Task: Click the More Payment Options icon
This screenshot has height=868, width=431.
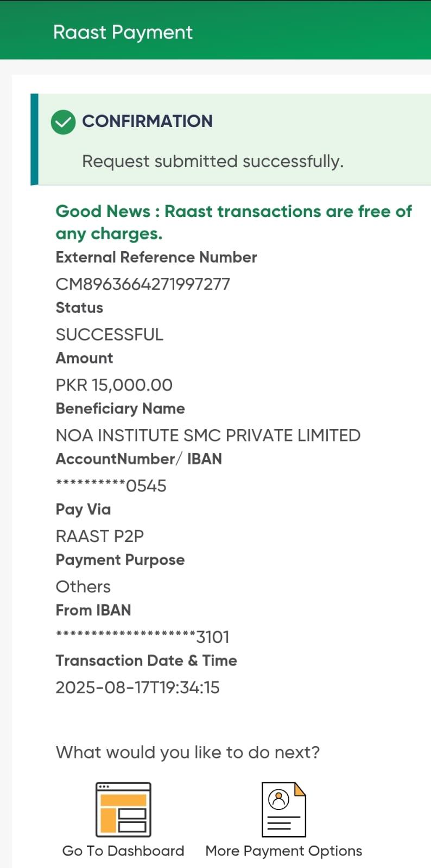Action: 283,809
